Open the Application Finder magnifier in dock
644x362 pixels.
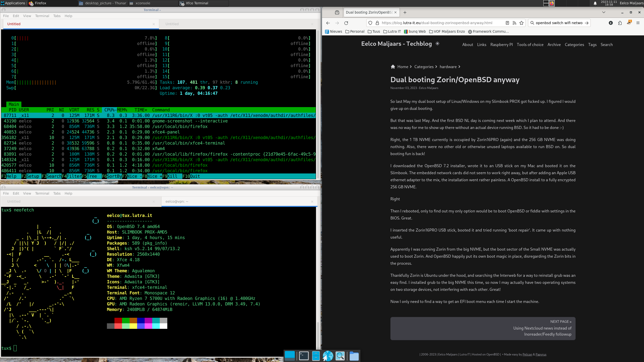pos(340,355)
